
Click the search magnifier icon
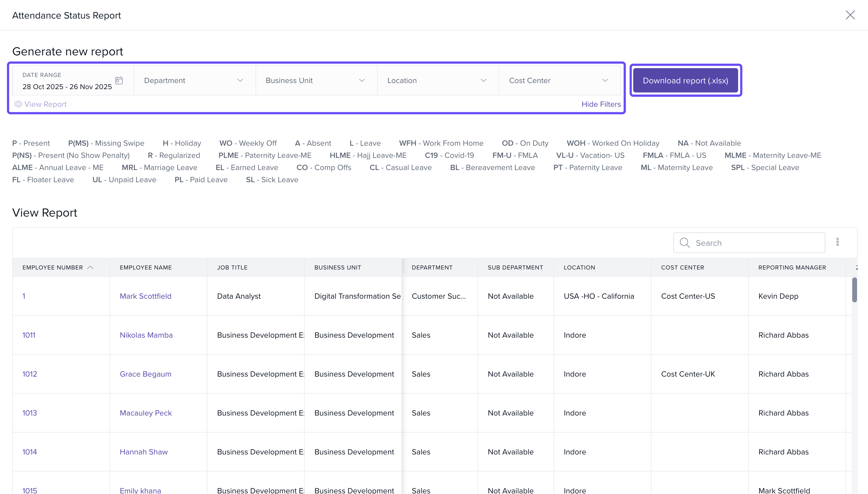pos(685,243)
